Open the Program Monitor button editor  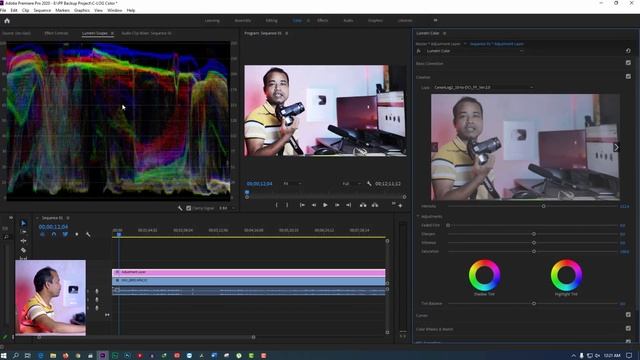point(400,206)
